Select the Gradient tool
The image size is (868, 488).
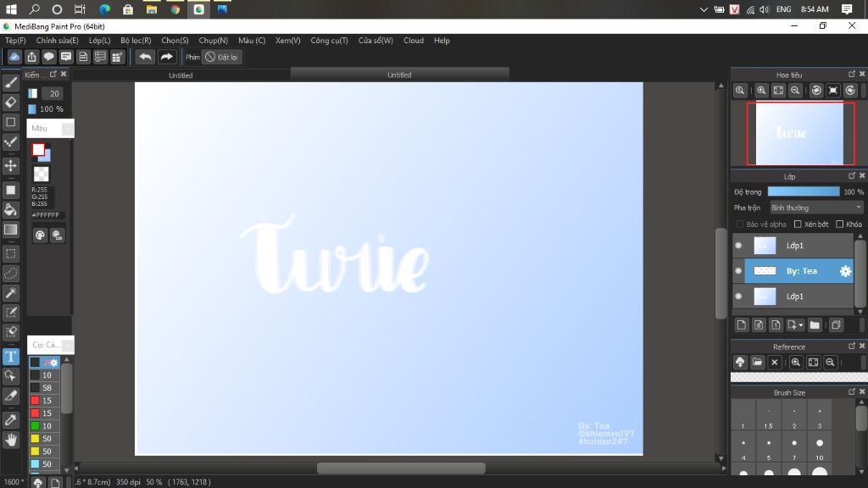tap(10, 230)
